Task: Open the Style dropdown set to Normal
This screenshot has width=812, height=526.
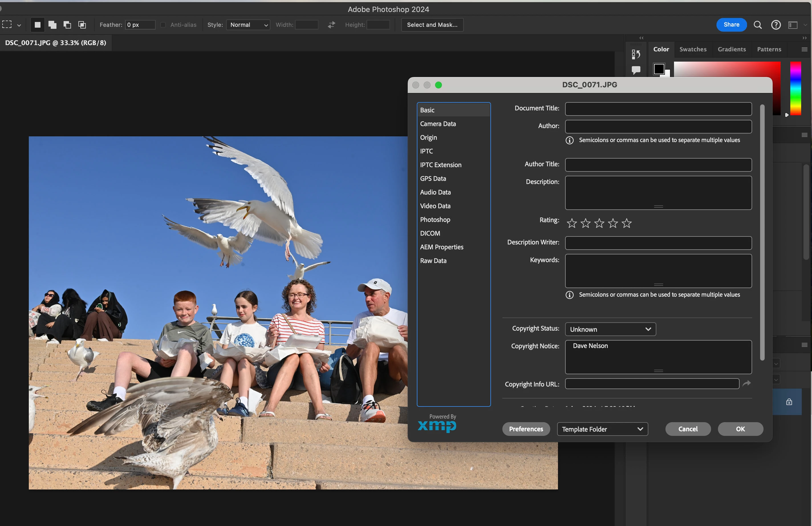Action: tap(248, 25)
